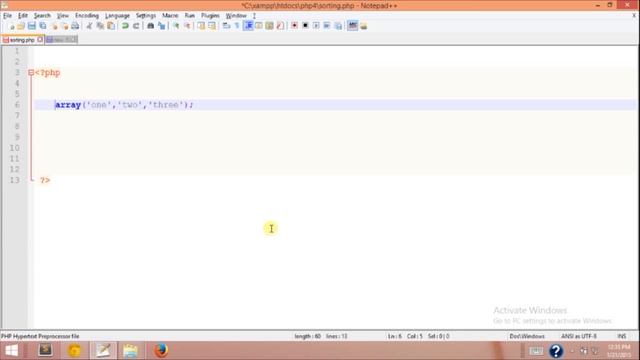Collapse the <?php fold marker

[31, 73]
